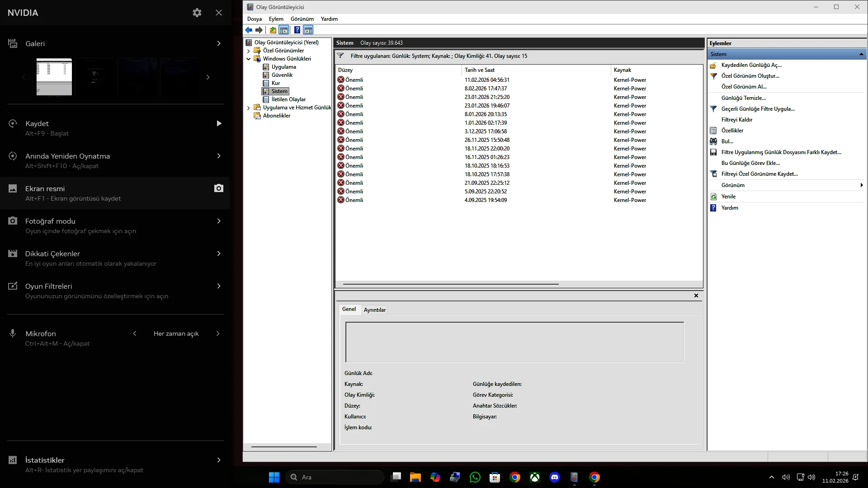The image size is (868, 488).
Task: Switch microphone mode with right arrow
Action: coord(218,333)
